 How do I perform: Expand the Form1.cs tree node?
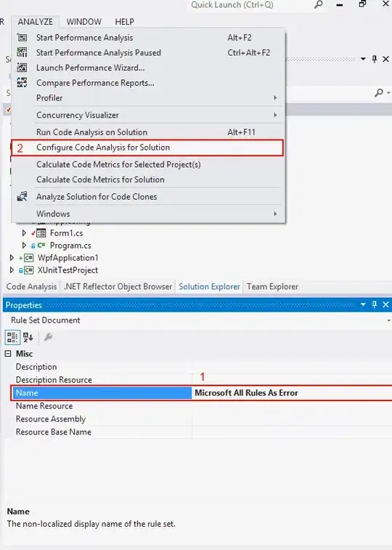point(24,233)
